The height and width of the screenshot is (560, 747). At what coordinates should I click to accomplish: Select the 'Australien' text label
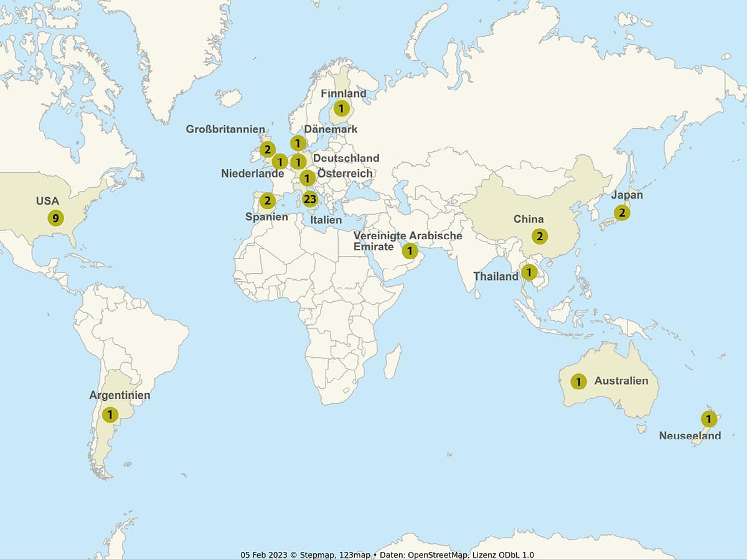click(621, 381)
